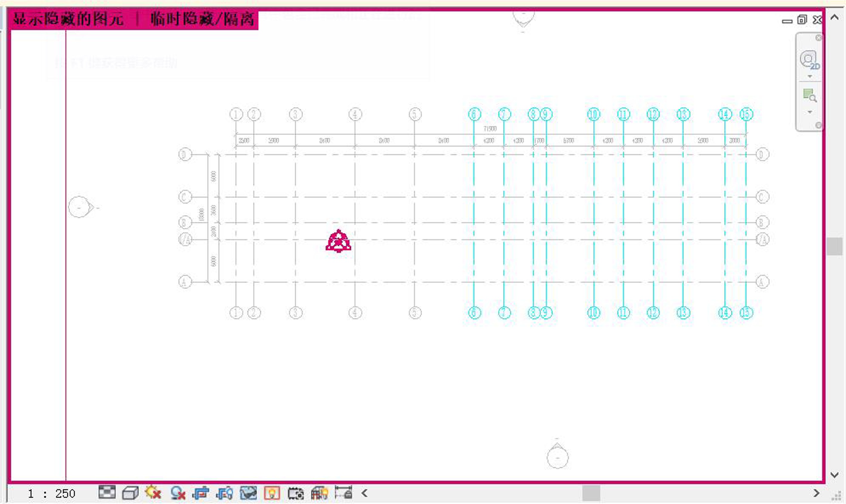Toggle Show Analytical Model icon

point(319,493)
